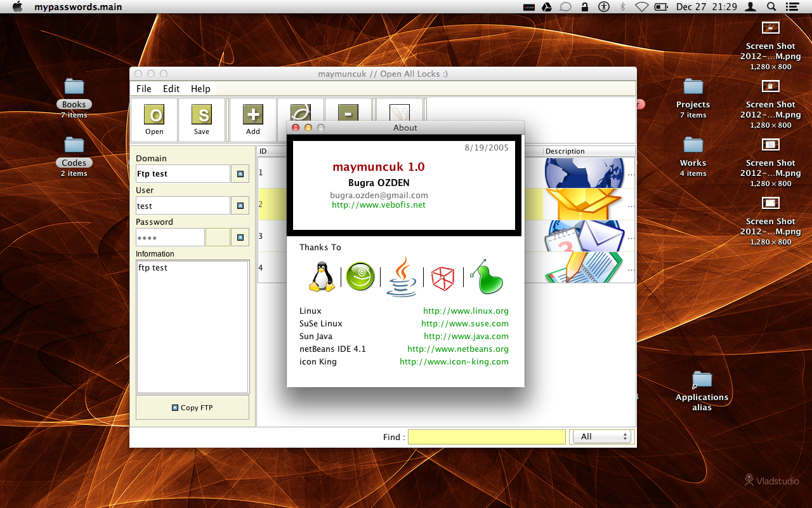The height and width of the screenshot is (508, 812).
Task: Open the http://www.icon-king.com link
Action: click(454, 362)
